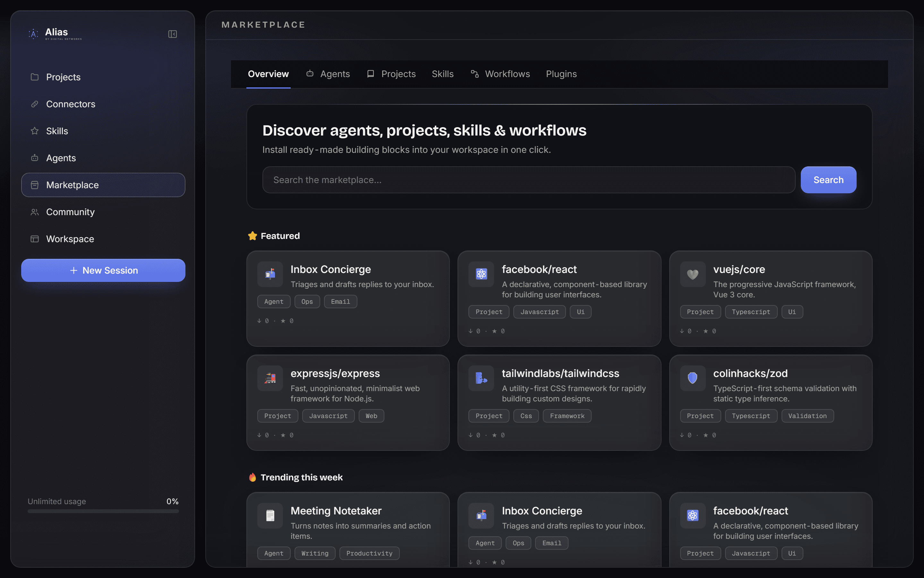Click the usage progress bar
This screenshot has width=924, height=578.
point(103,511)
